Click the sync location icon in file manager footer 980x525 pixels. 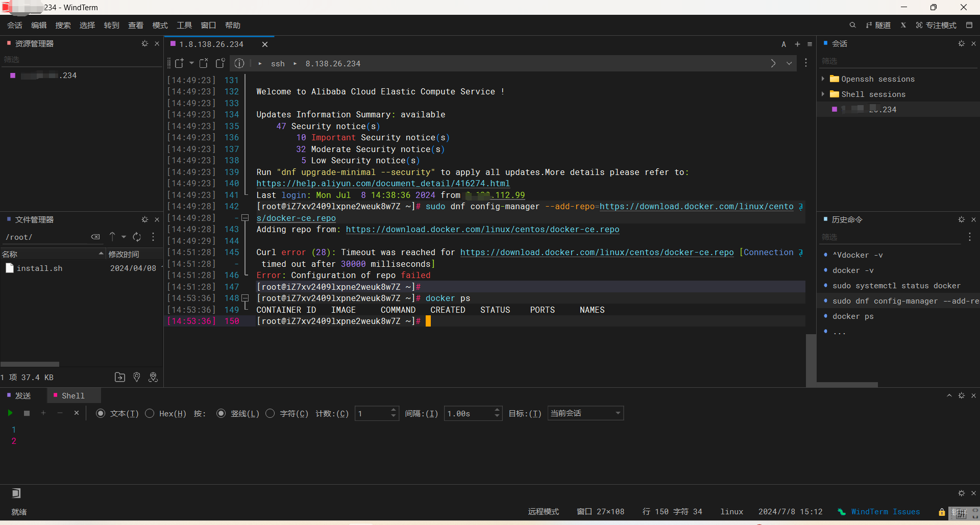click(x=153, y=377)
